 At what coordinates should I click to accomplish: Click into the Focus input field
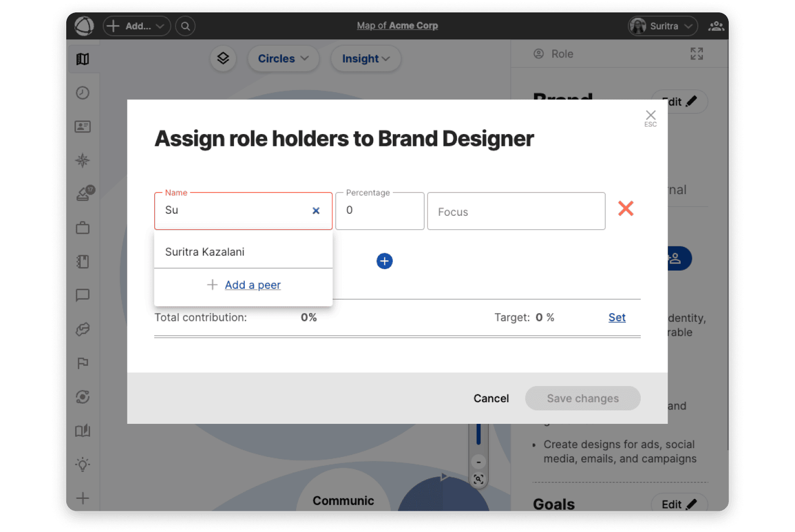(516, 211)
